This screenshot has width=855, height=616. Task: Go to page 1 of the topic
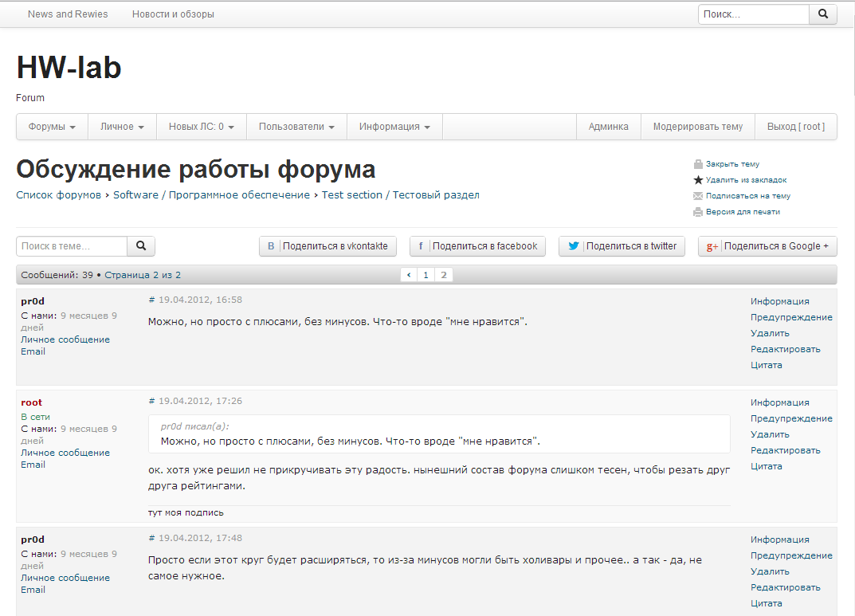[426, 275]
